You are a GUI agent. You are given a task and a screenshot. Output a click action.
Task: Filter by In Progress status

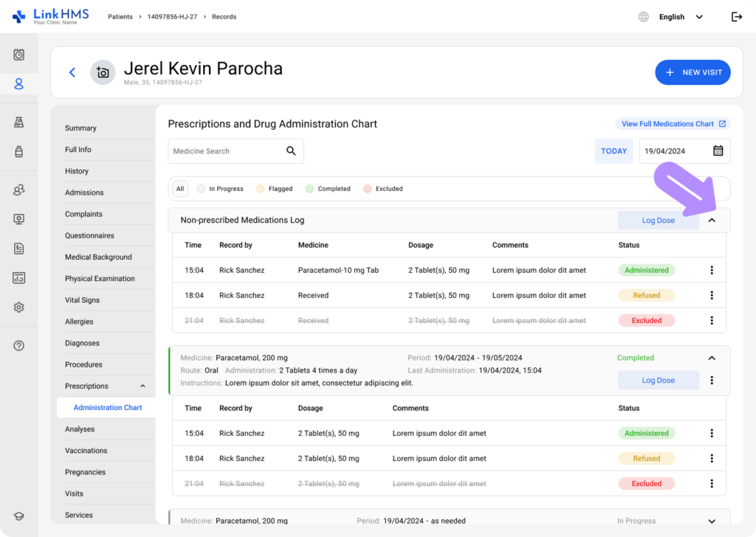coord(220,189)
